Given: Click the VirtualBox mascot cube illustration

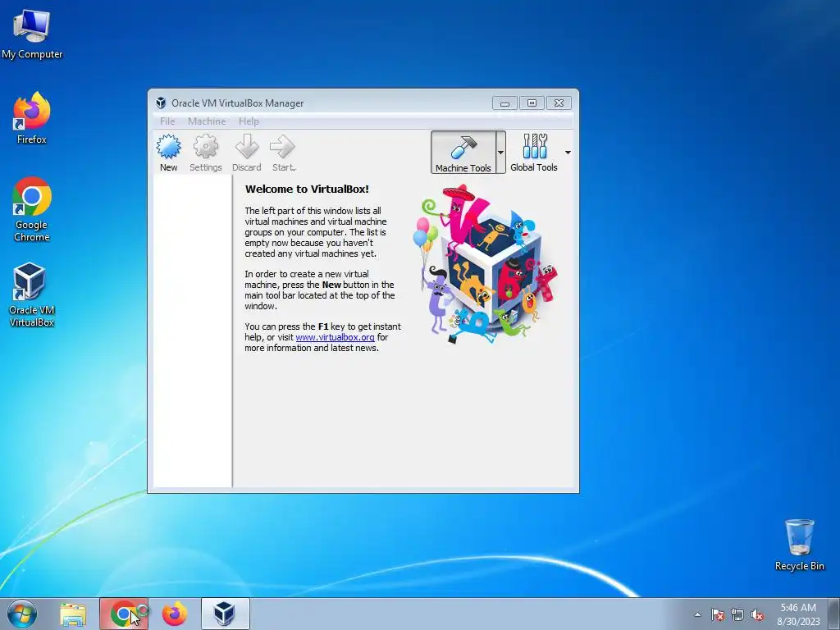Looking at the screenshot, I should [486, 265].
